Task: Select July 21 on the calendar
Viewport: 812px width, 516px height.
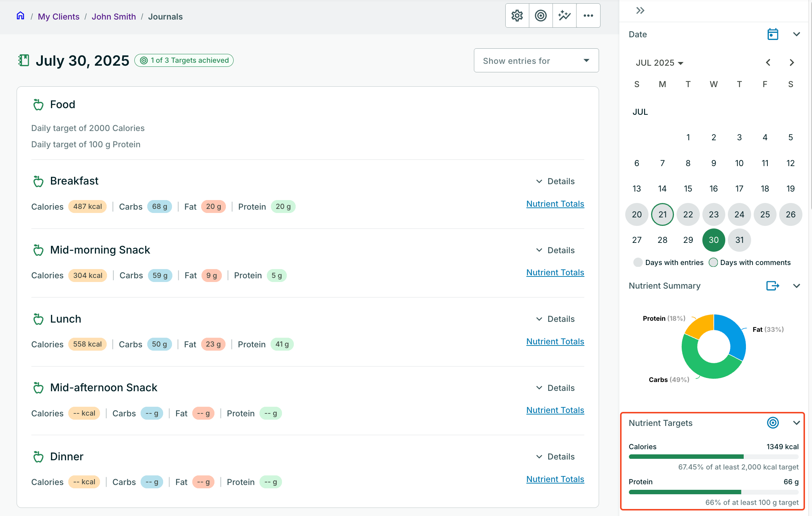Action: point(662,214)
